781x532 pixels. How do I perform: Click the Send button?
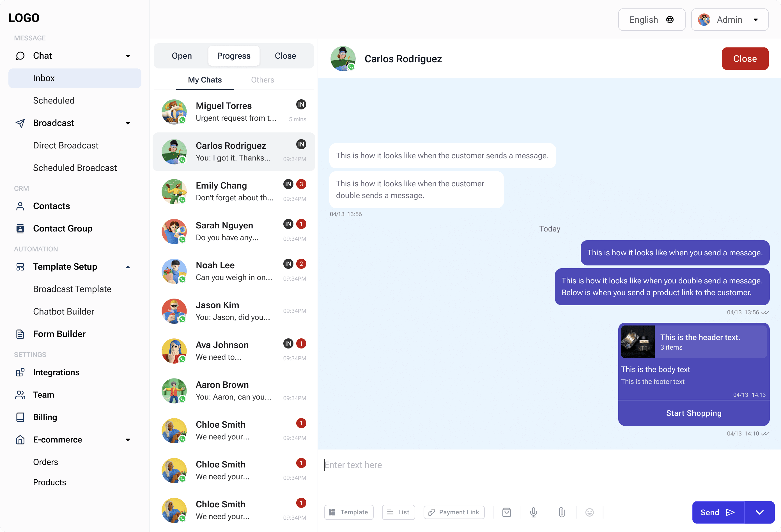718,512
